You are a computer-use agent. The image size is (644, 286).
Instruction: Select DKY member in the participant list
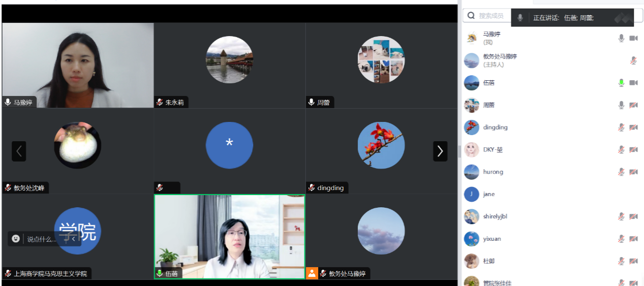(493, 149)
